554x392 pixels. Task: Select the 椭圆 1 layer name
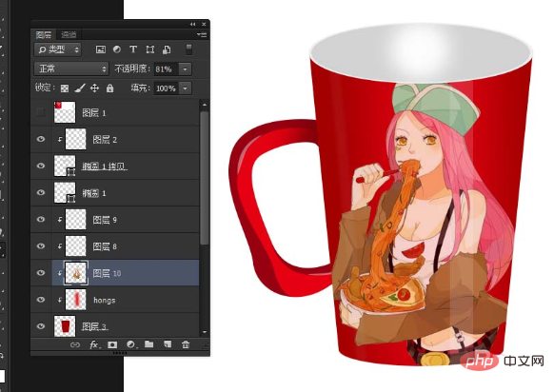[94, 193]
